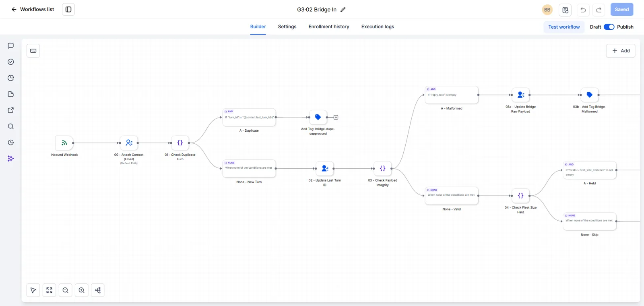Open the A - Duplicate condition box

(249, 117)
